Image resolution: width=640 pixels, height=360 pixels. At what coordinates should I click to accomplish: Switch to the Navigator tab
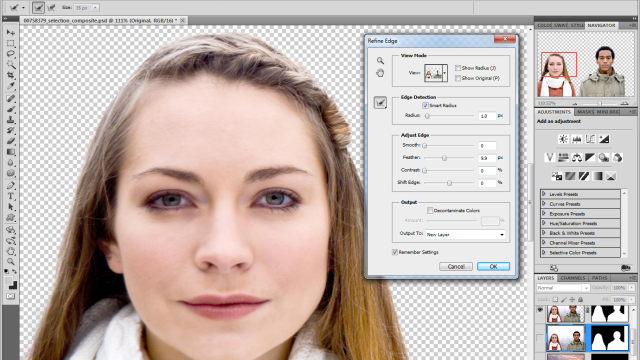click(x=601, y=25)
